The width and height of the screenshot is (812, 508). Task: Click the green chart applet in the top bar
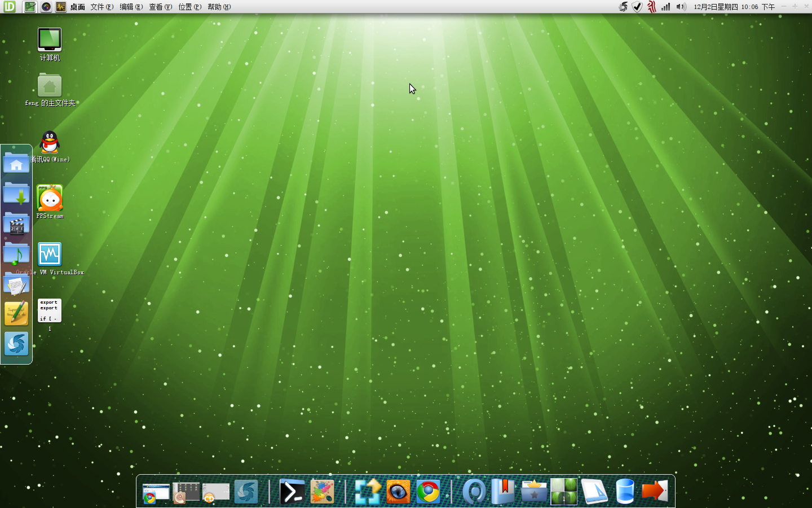coord(30,7)
